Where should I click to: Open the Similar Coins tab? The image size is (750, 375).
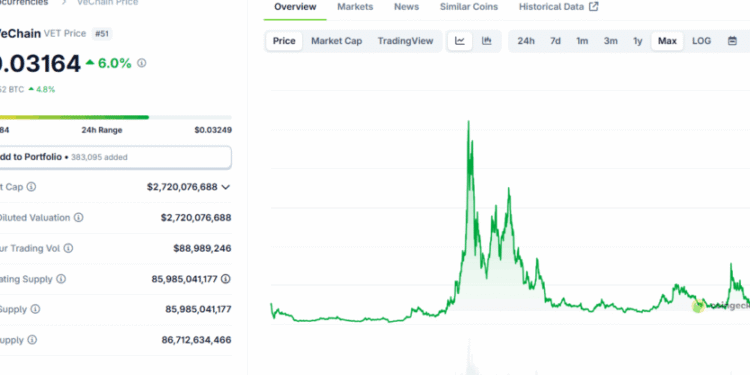(469, 7)
